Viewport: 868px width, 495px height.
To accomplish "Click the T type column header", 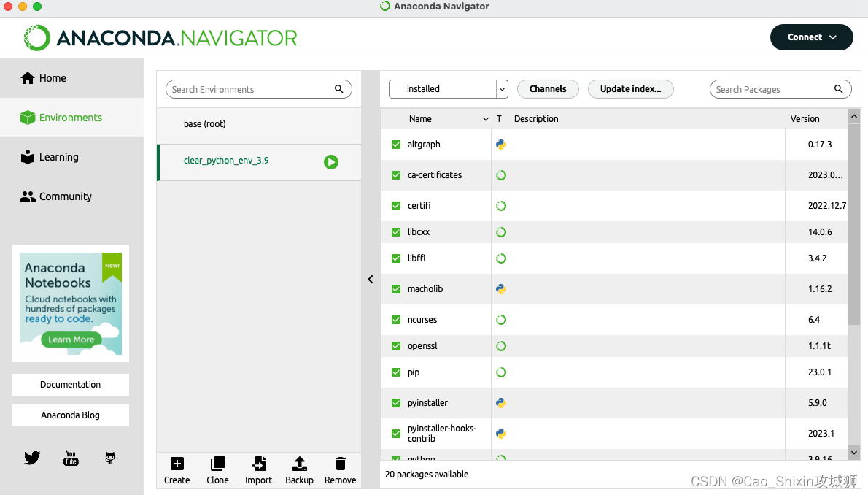I will pyautogui.click(x=500, y=118).
